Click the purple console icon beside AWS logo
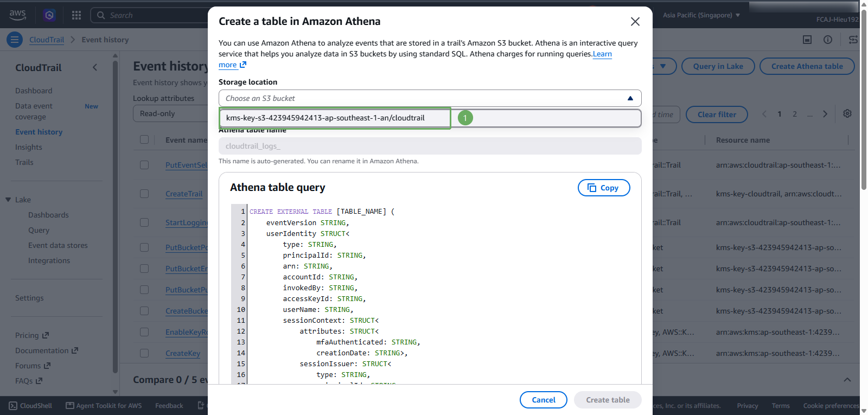The height and width of the screenshot is (415, 868). 49,15
